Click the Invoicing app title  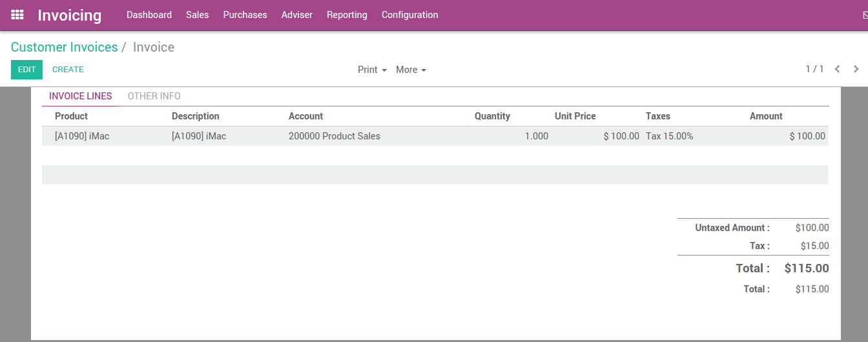pyautogui.click(x=69, y=15)
